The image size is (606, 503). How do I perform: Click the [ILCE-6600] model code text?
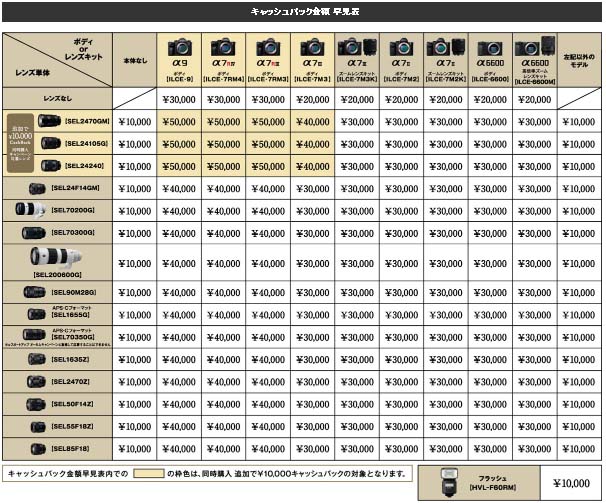[490, 79]
